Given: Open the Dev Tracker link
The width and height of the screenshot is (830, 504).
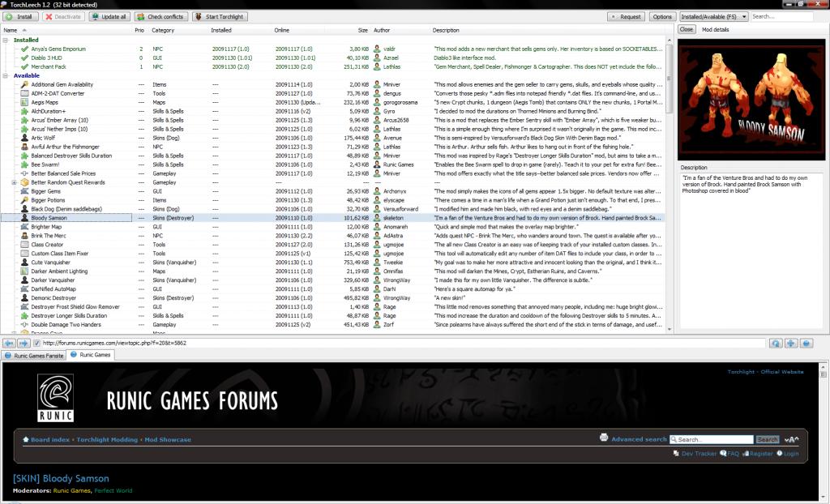Looking at the screenshot, I should pos(699,454).
